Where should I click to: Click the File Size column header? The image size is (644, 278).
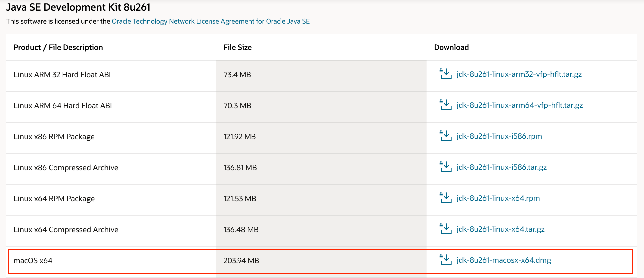point(238,47)
